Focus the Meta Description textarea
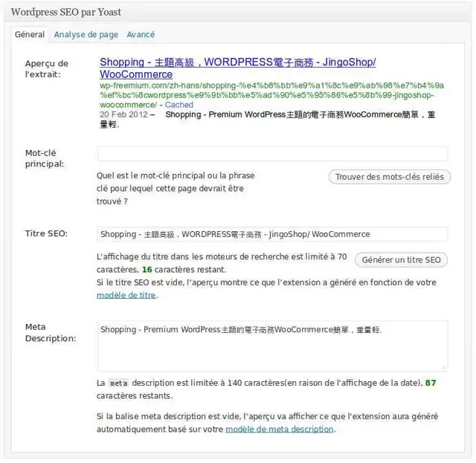Image resolution: width=476 pixels, height=463 pixels. [x=272, y=346]
